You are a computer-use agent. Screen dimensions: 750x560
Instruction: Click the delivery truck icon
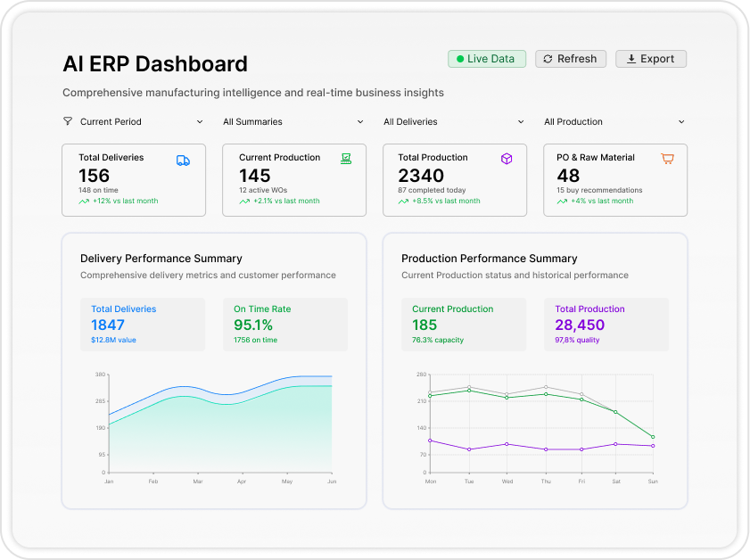183,160
